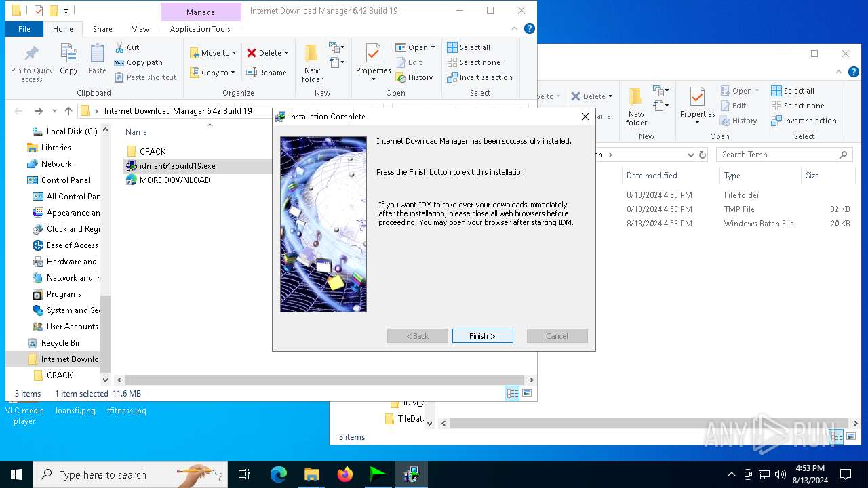Select Control Panel in navigation tree
The image size is (868, 488).
(x=65, y=180)
